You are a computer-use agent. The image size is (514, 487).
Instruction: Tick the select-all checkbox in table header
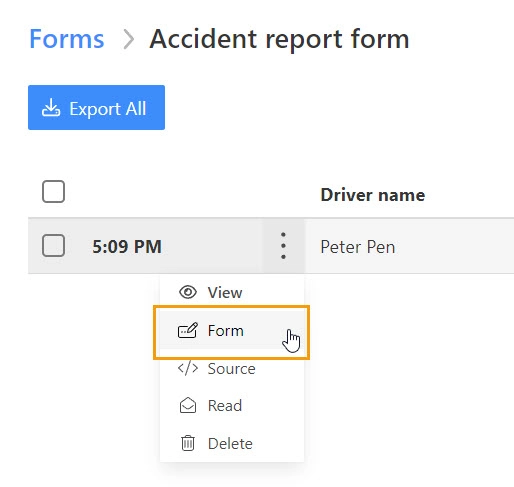(53, 192)
